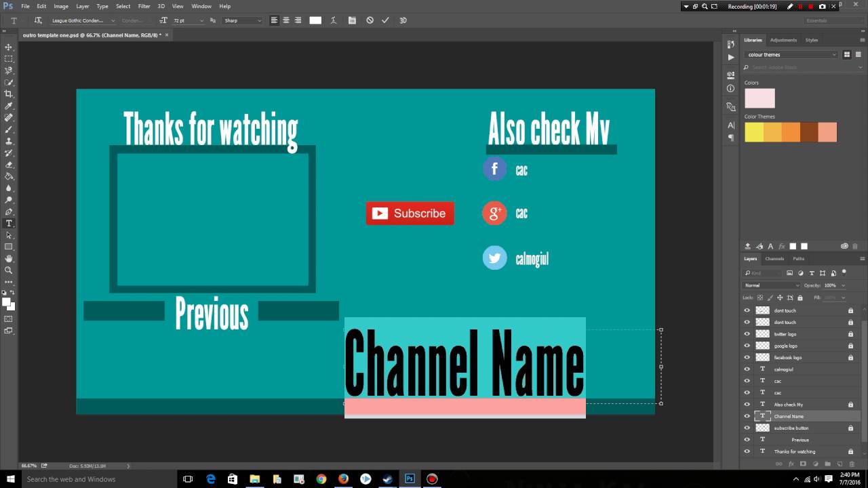The width and height of the screenshot is (868, 488).
Task: Hide the Channel Name layer
Action: [747, 416]
